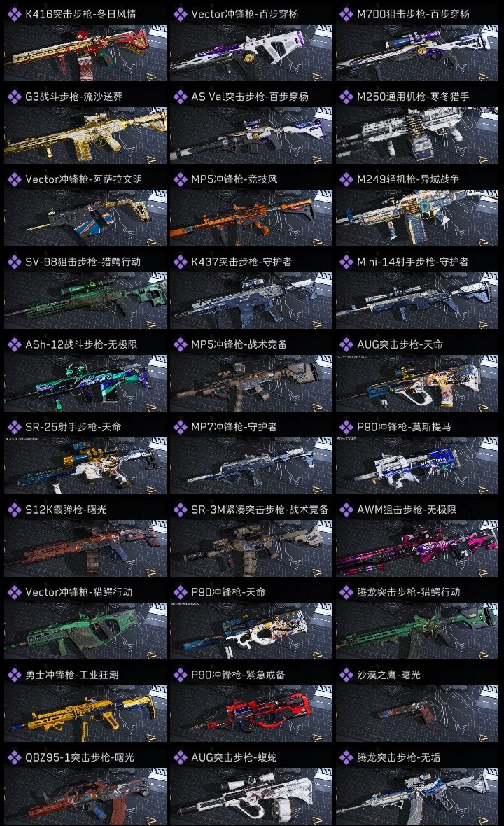Select the pink AWM狙击步枪-无极限 skin image
Screen dimensions: 504x826
417,548
